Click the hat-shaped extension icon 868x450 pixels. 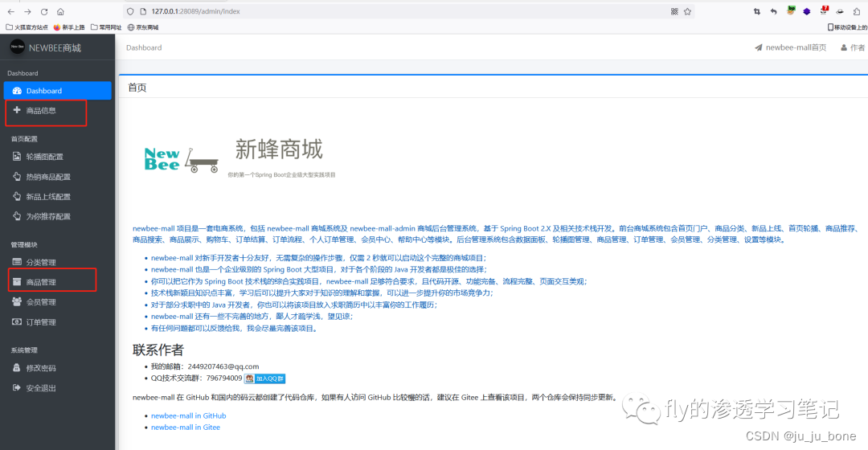coord(840,11)
